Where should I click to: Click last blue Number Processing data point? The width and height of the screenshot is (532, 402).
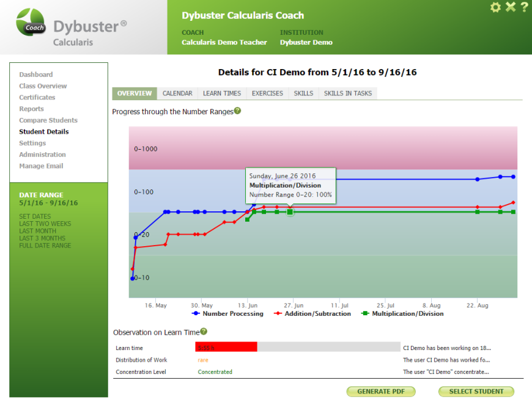(513, 177)
